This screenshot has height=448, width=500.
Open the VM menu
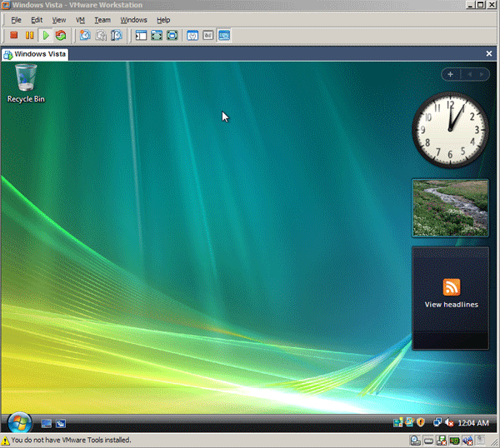80,20
